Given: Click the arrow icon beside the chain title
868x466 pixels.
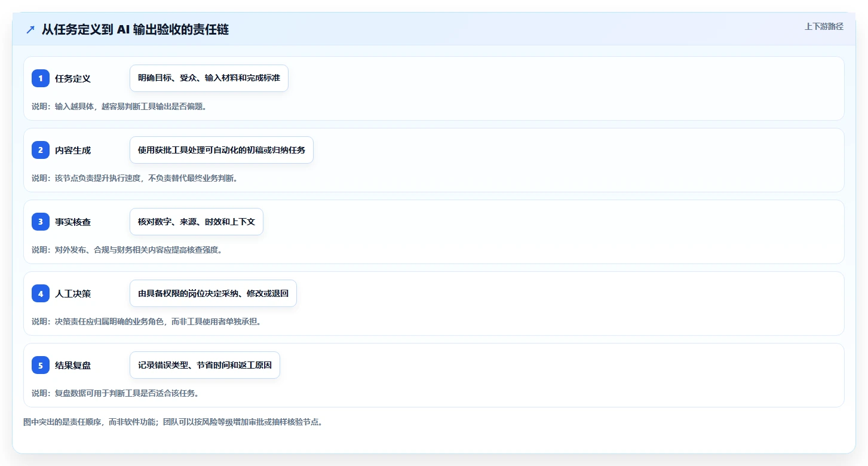Looking at the screenshot, I should pyautogui.click(x=30, y=30).
